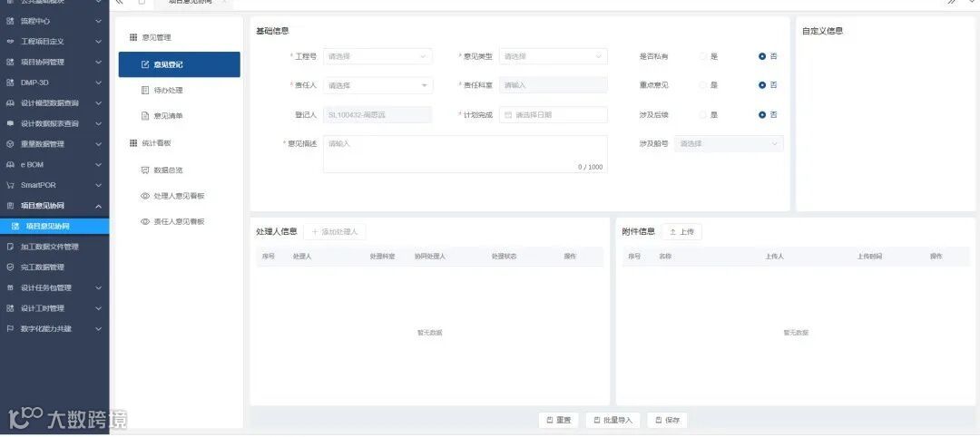
Task: Expand 设计模型数据查询 using its chevron
Action: tap(98, 103)
